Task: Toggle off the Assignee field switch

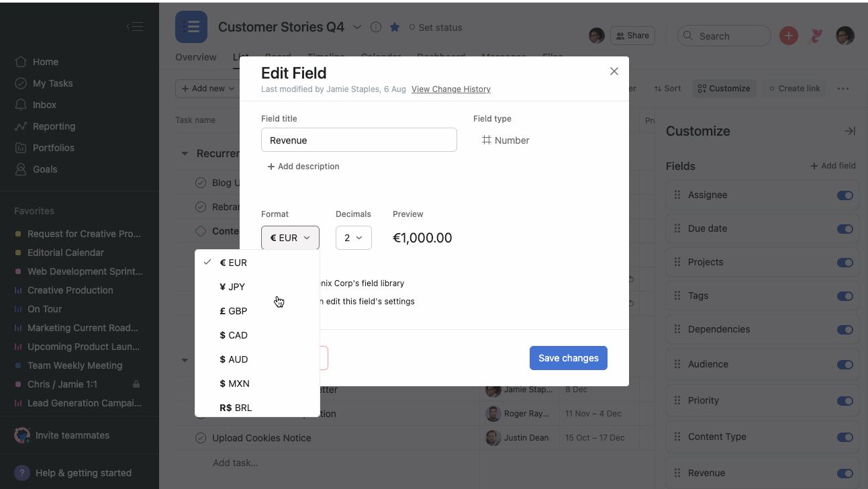Action: coord(845,195)
